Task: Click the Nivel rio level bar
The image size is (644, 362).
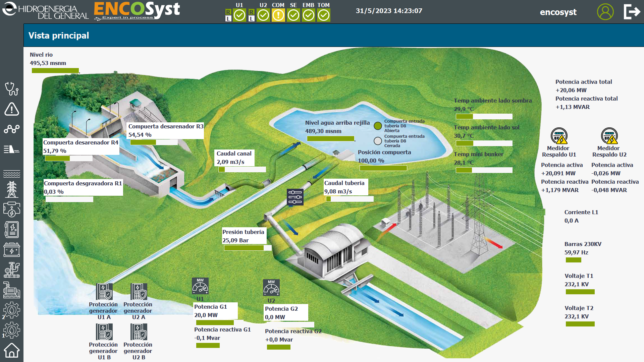Action: [55, 71]
